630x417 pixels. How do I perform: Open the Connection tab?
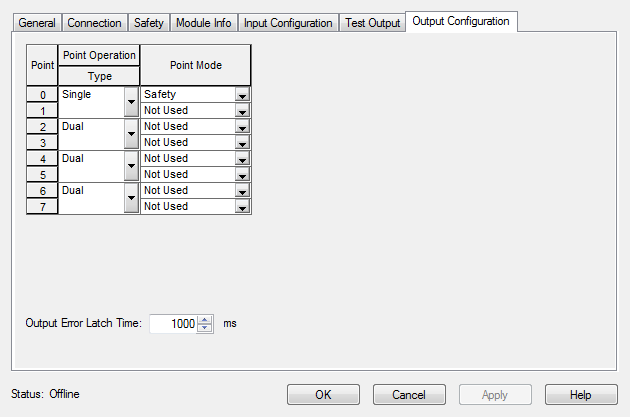click(x=94, y=23)
